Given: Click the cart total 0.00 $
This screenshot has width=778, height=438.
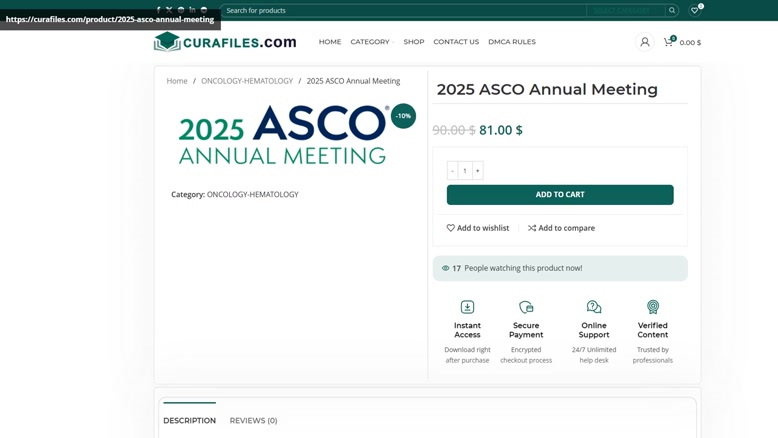Looking at the screenshot, I should pyautogui.click(x=690, y=43).
